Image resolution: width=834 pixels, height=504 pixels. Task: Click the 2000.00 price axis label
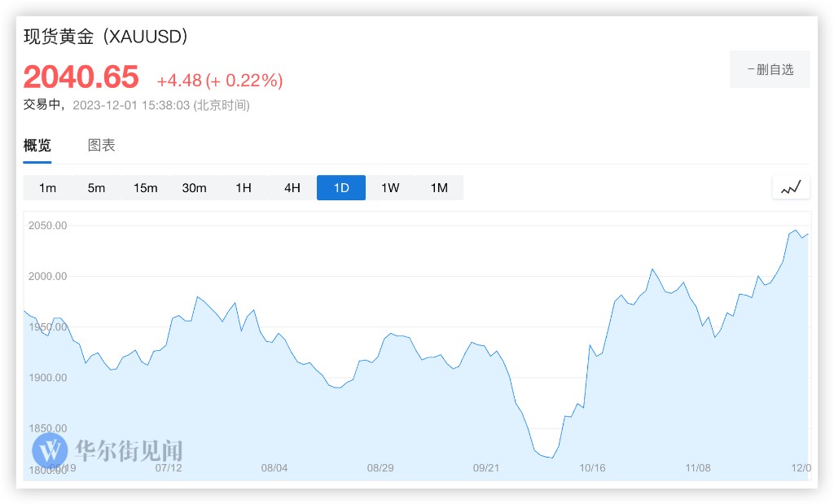click(x=47, y=277)
